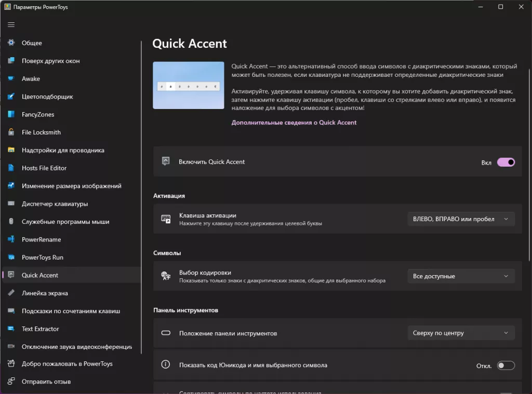Select the Text Extractor icon

(11, 329)
